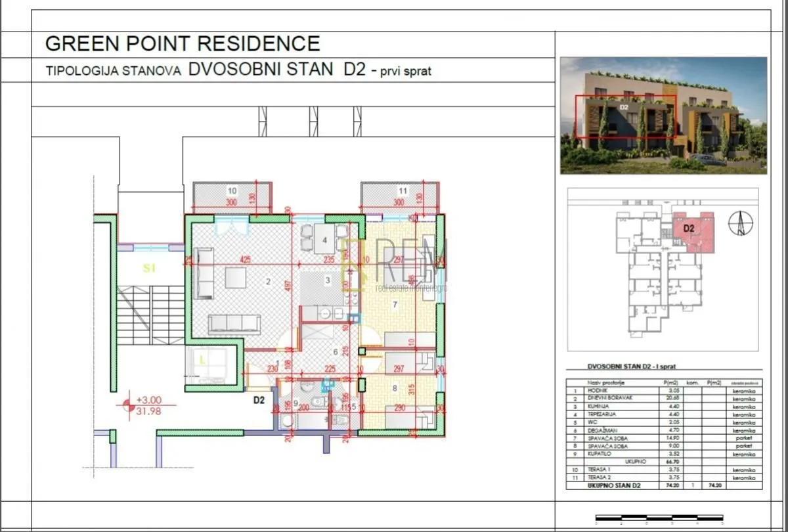Click the building render photo
This screenshot has width=788, height=532.
[663, 116]
